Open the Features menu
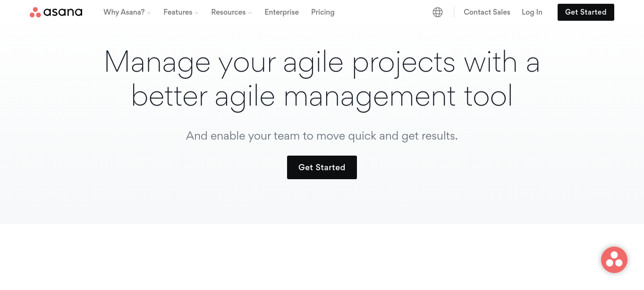 [x=178, y=12]
